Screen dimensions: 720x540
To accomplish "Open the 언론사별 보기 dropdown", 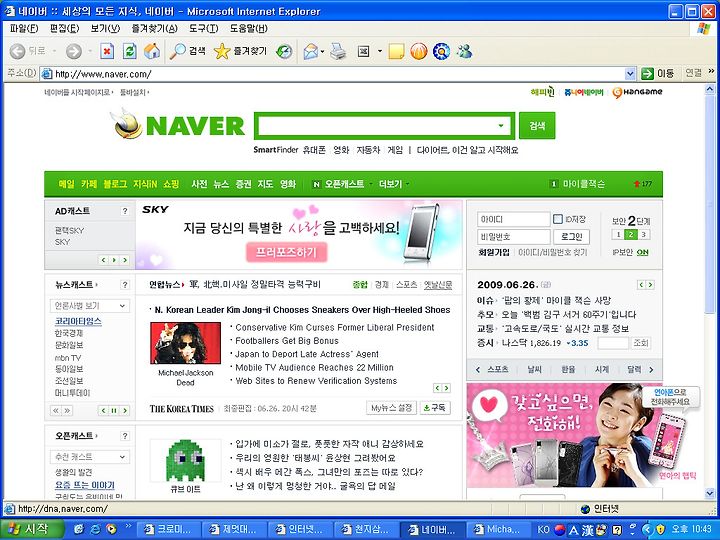I will tap(90, 306).
